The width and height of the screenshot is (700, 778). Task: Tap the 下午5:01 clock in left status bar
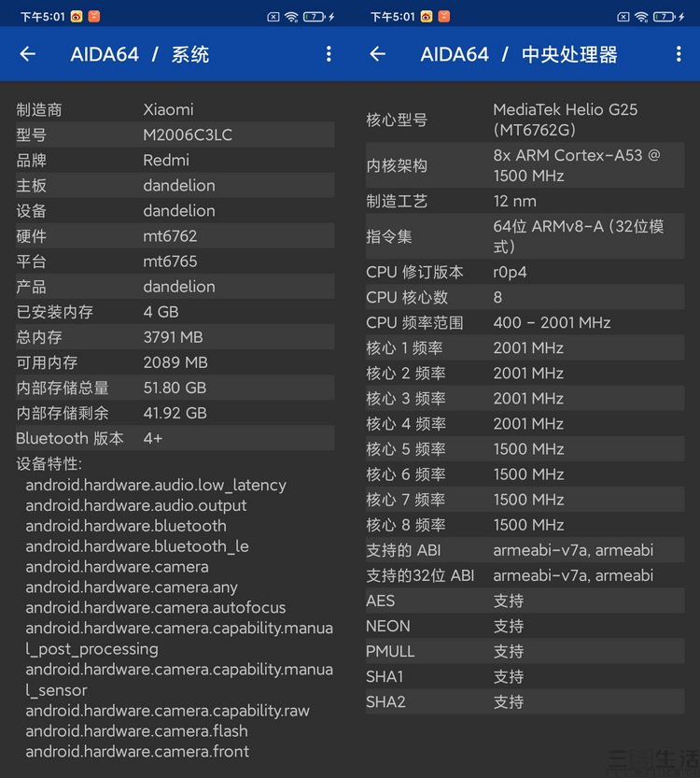[43, 17]
